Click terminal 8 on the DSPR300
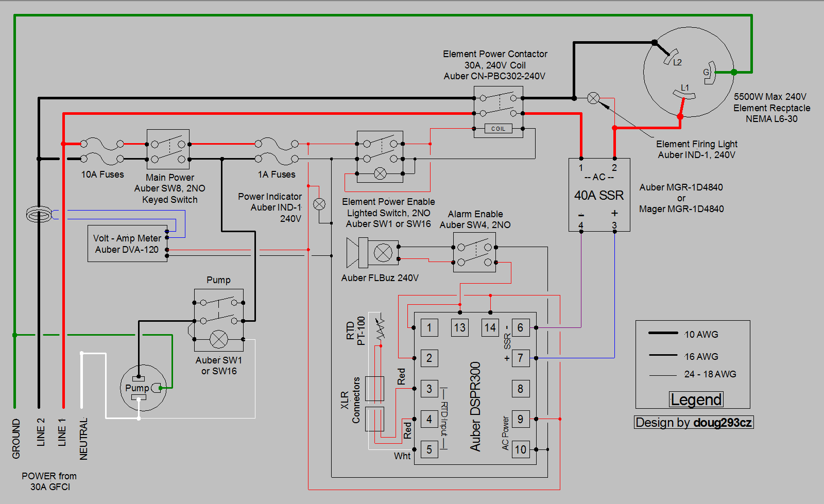This screenshot has width=824, height=504. point(521,389)
